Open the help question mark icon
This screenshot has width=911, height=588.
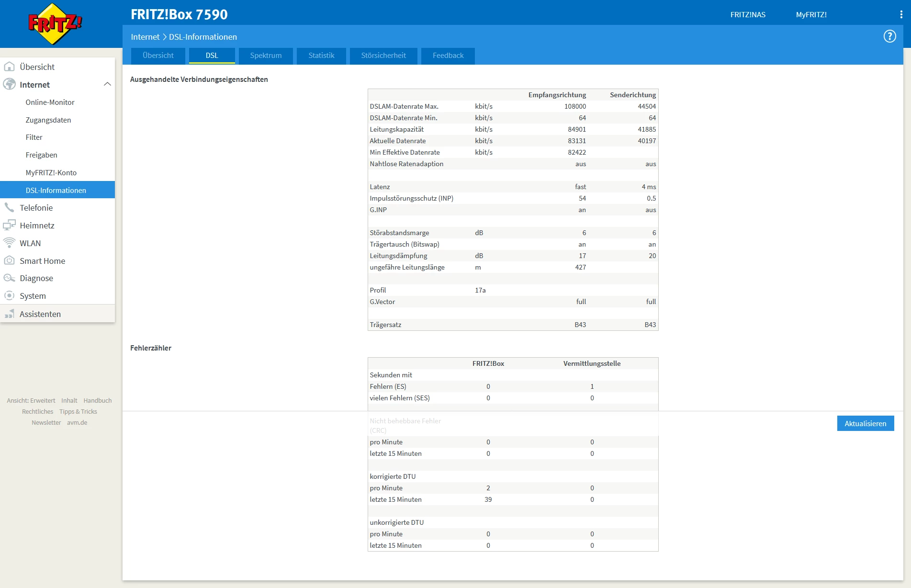889,36
